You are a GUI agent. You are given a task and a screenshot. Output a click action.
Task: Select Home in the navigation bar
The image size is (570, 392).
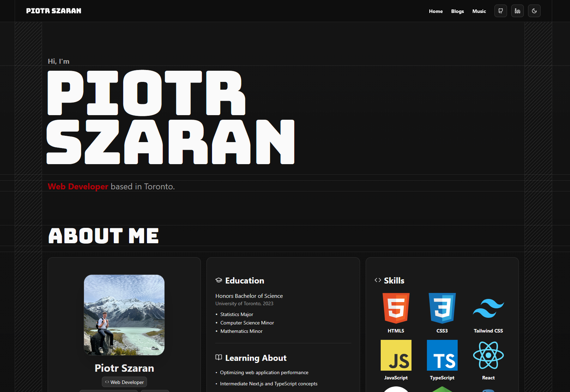coord(436,11)
